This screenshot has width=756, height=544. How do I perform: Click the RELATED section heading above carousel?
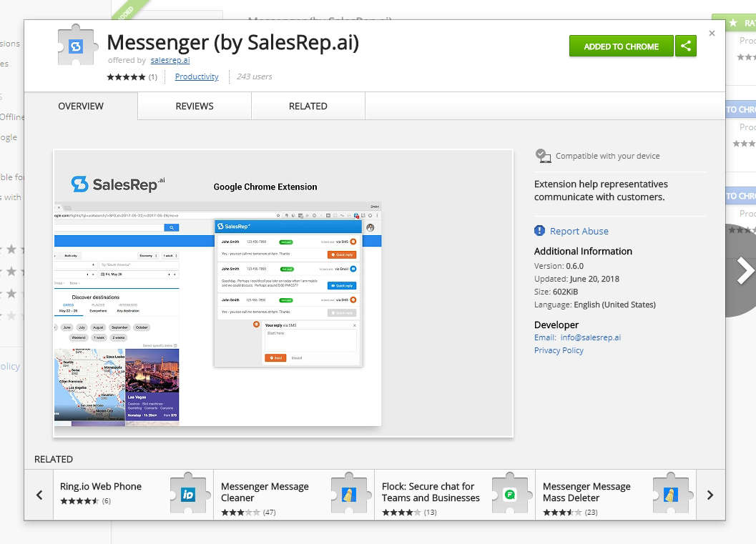click(x=54, y=459)
